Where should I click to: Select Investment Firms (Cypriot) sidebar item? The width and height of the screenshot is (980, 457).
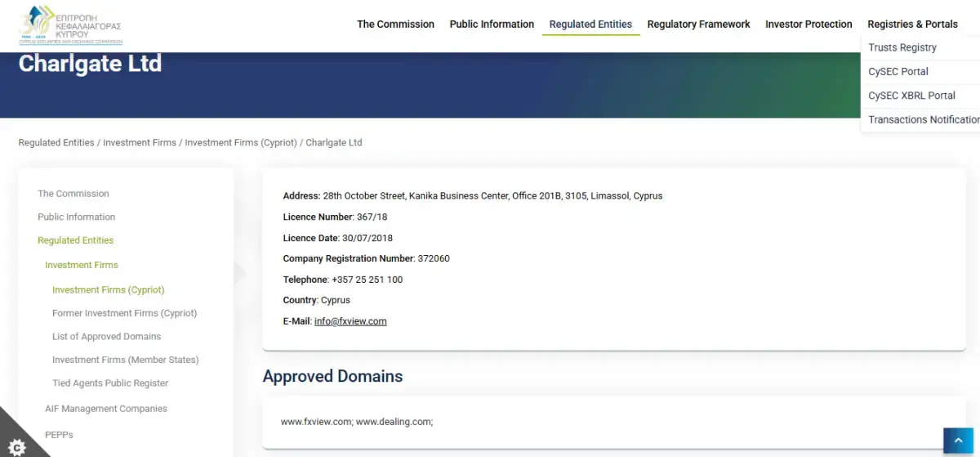[109, 289]
